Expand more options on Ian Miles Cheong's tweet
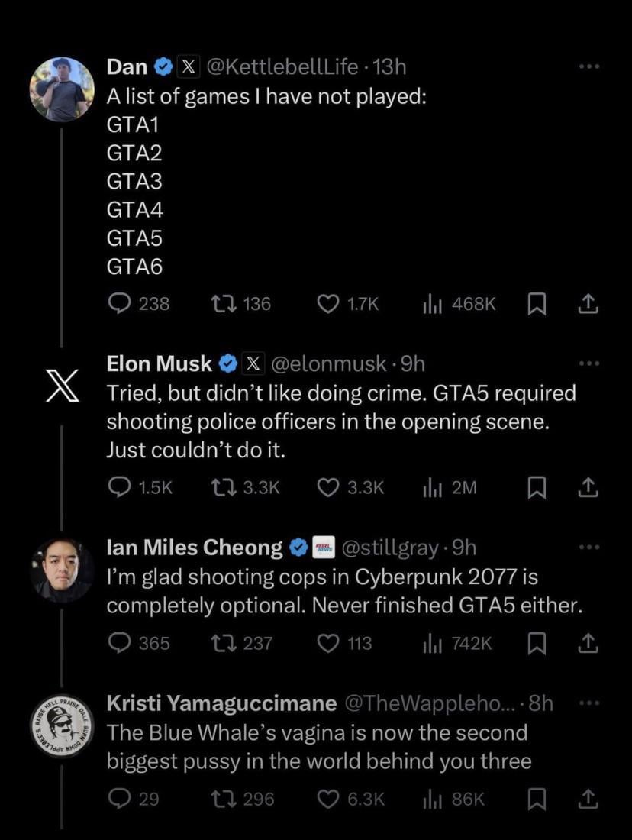 point(588,548)
